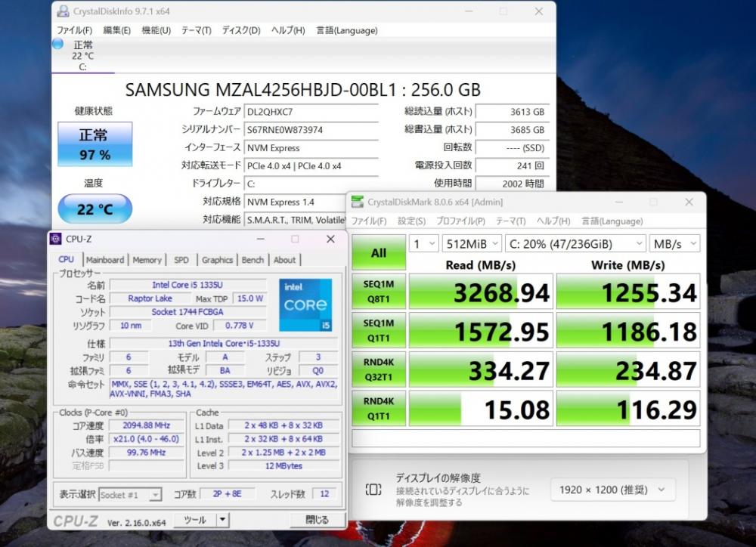Run the SEQ1M Q8T1 benchmark
Viewport: 756px width, 547px height.
tap(379, 292)
